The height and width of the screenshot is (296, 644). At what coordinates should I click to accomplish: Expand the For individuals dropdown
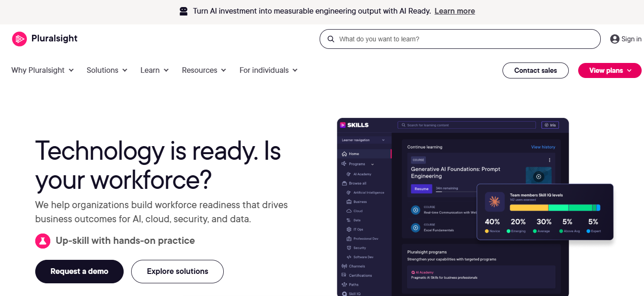268,70
